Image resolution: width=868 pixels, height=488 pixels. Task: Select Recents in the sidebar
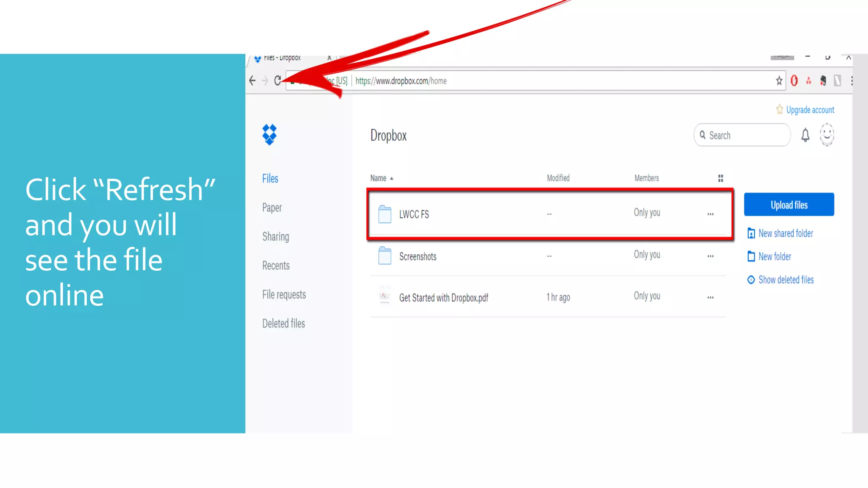tap(276, 266)
